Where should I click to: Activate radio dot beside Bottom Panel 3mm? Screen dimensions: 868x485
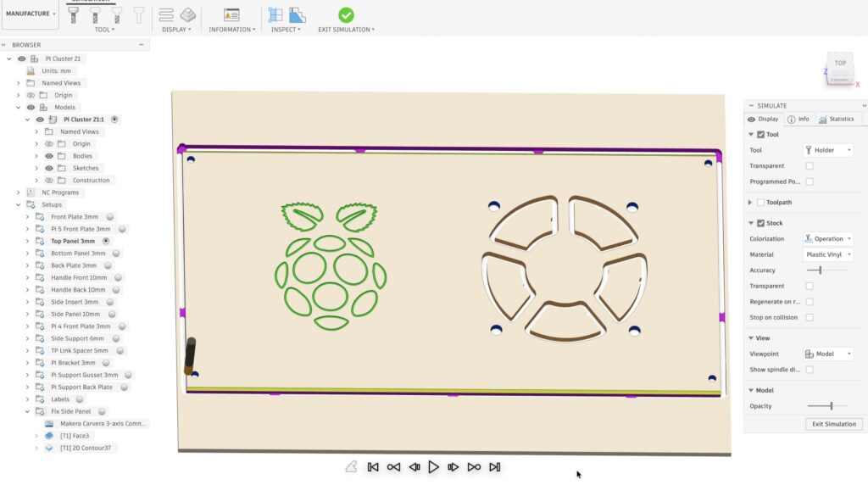[116, 253]
